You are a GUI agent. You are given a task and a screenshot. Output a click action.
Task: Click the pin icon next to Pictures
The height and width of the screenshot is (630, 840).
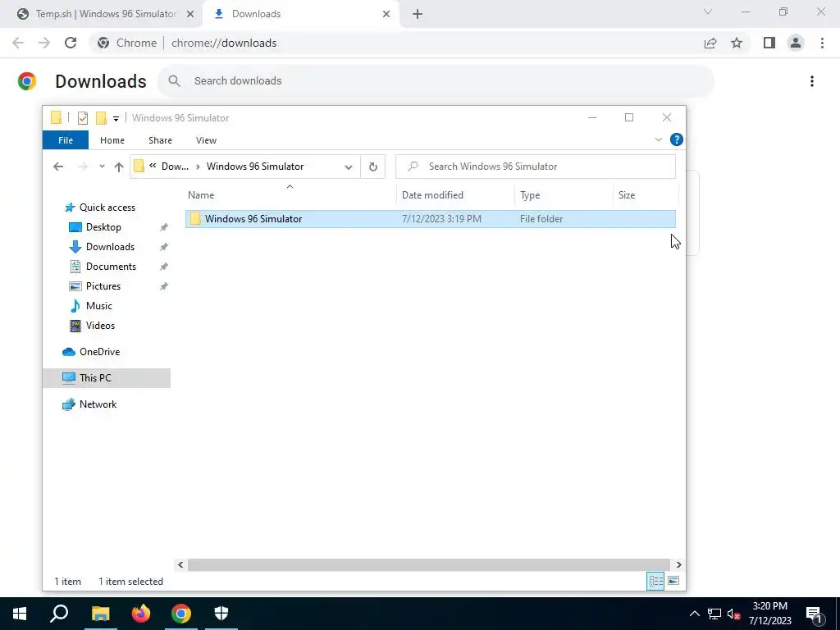tap(163, 286)
